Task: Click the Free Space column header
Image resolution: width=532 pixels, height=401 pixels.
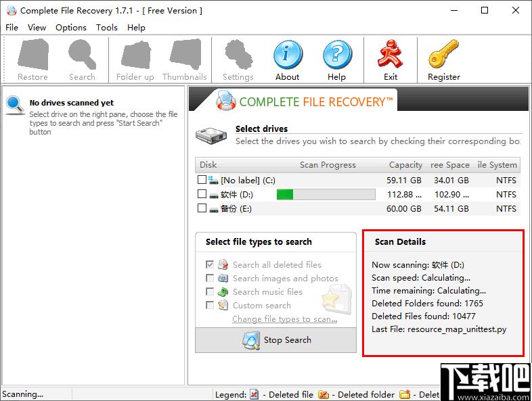Action: click(450, 165)
